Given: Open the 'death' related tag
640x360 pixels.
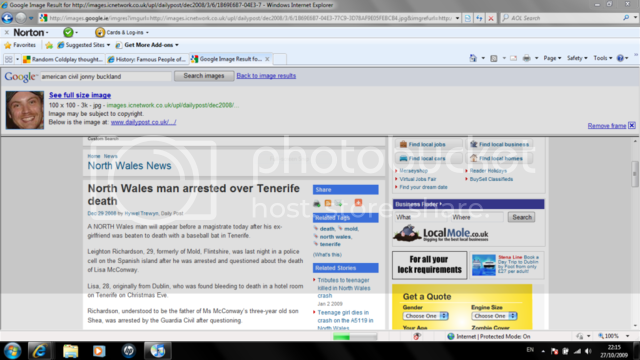Looking at the screenshot, I should click(x=327, y=229).
